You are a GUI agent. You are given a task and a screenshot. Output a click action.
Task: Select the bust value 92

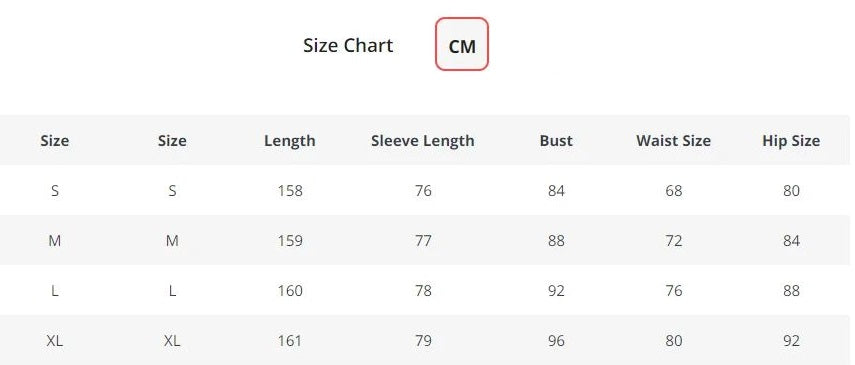(x=556, y=291)
